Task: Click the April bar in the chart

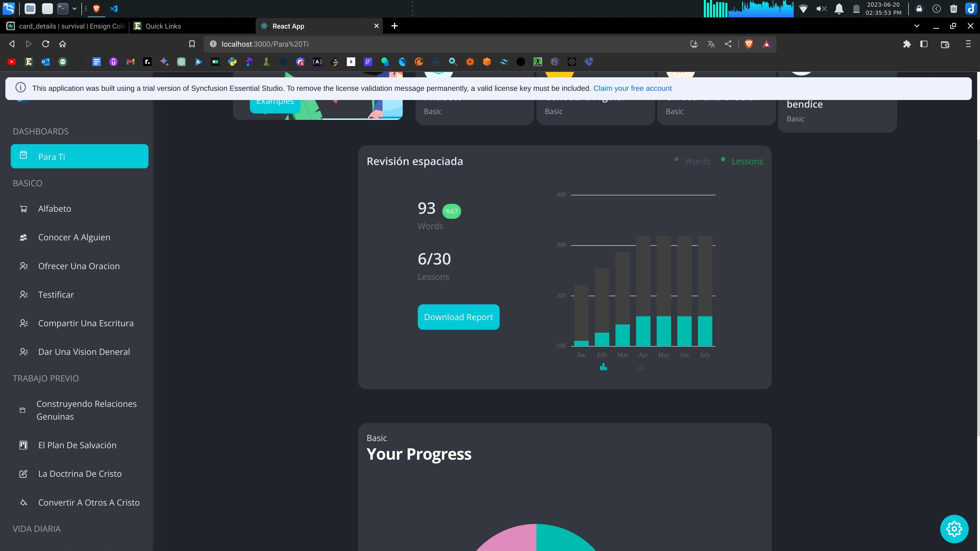Action: coord(643,291)
